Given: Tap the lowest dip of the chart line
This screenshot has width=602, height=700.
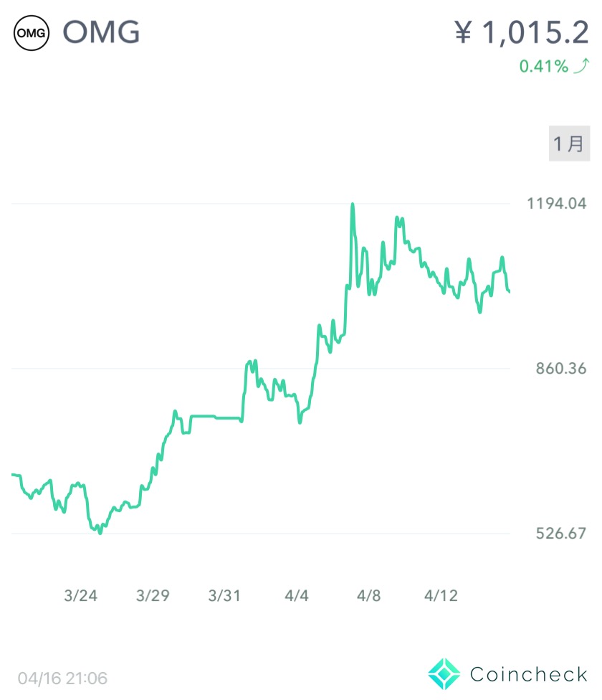Looking at the screenshot, I should click(100, 533).
